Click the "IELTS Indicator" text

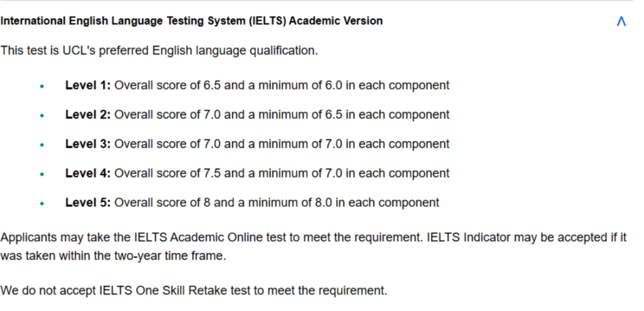tap(465, 238)
